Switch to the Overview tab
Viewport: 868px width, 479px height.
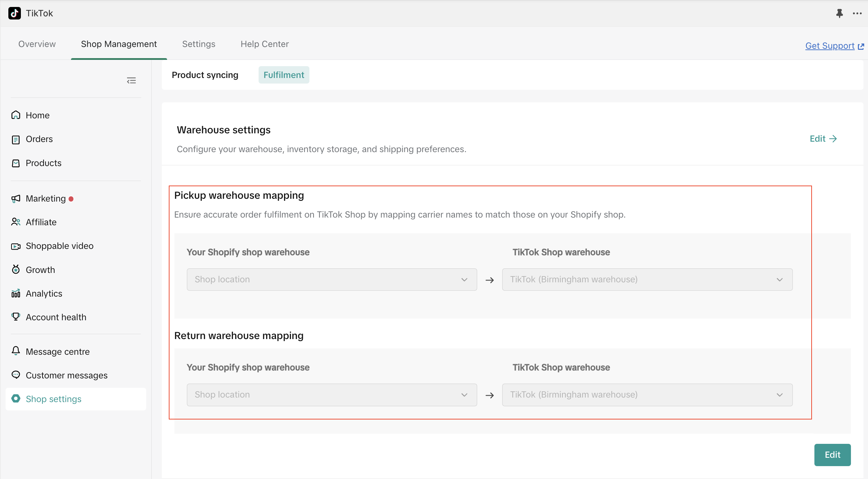(37, 44)
